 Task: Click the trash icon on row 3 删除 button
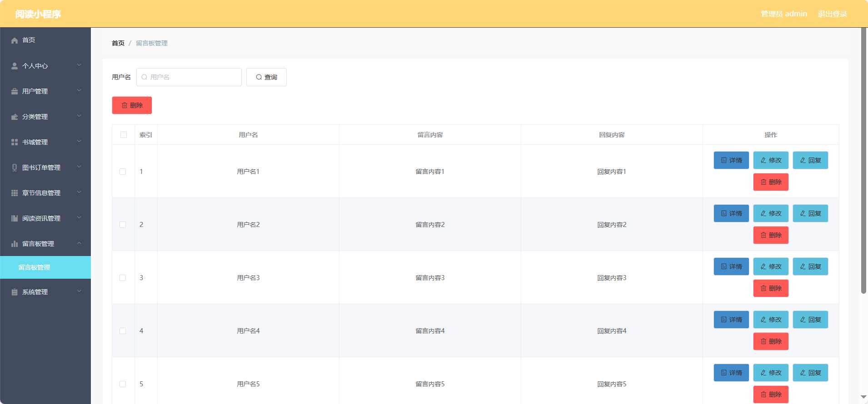(x=763, y=288)
